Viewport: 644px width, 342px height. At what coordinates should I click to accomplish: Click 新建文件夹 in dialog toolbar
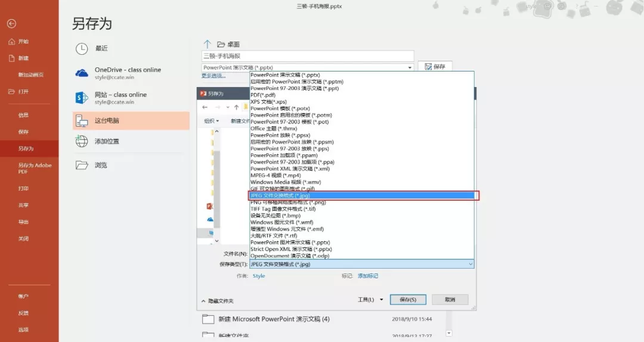240,121
